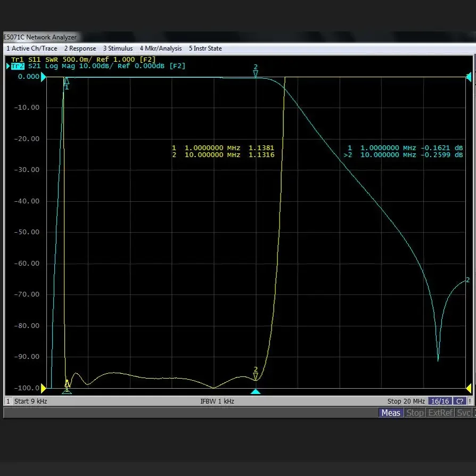Open the 3 Stimulus menu
The image size is (476, 476).
[118, 48]
